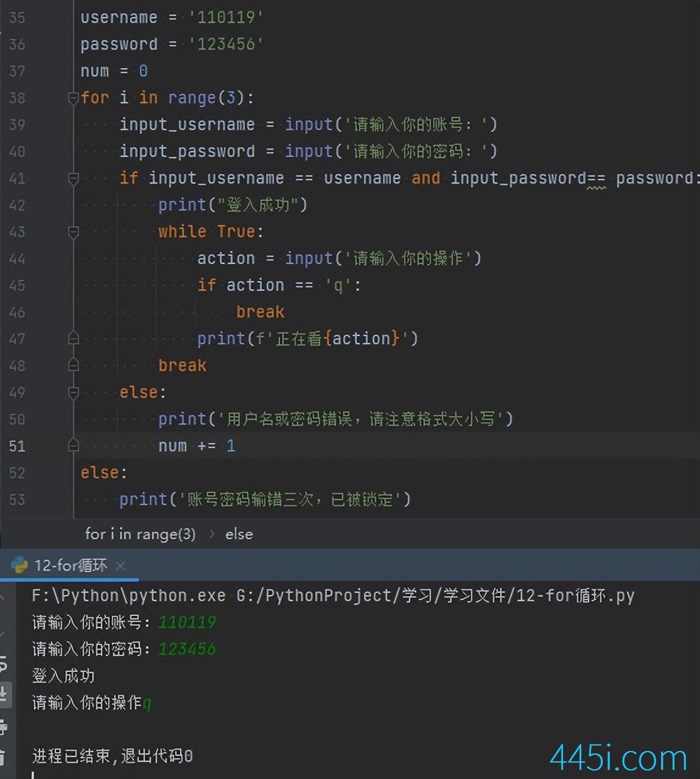Image resolution: width=700 pixels, height=779 pixels.
Task: Collapse the for loop fold at line 38
Action: [x=74, y=98]
